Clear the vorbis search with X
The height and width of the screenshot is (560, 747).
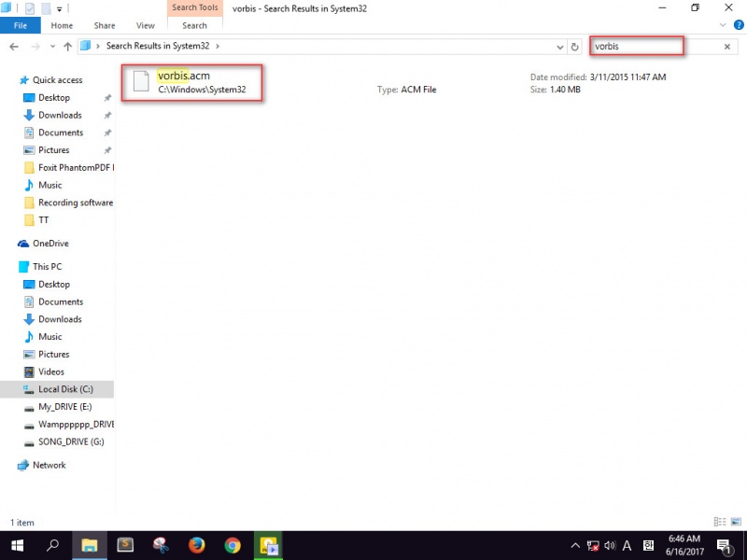click(727, 47)
